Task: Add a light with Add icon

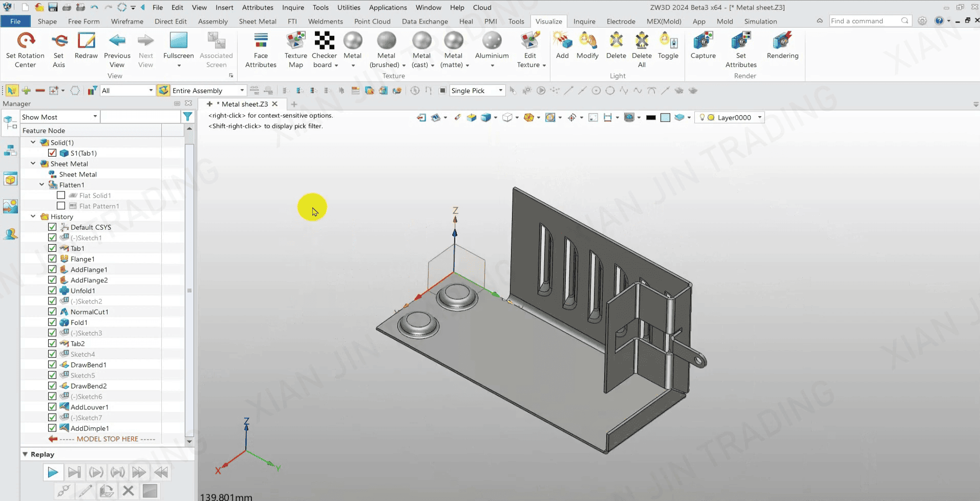Action: tap(562, 41)
